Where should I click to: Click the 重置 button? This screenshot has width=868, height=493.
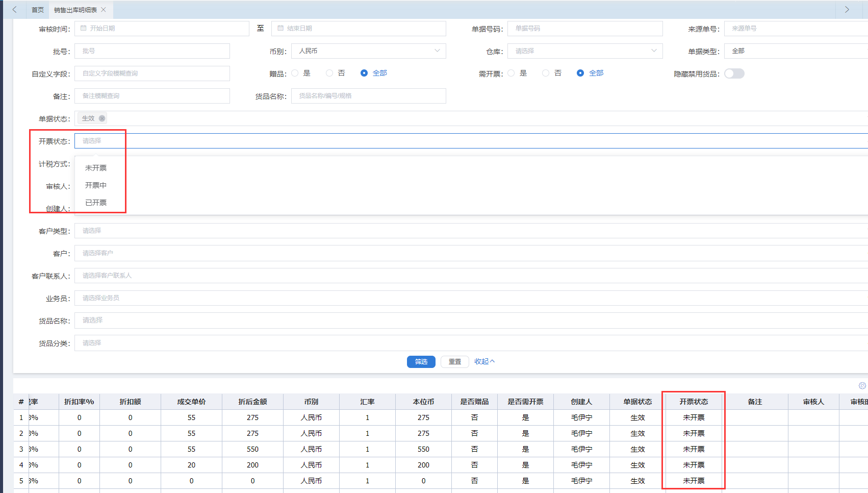455,362
